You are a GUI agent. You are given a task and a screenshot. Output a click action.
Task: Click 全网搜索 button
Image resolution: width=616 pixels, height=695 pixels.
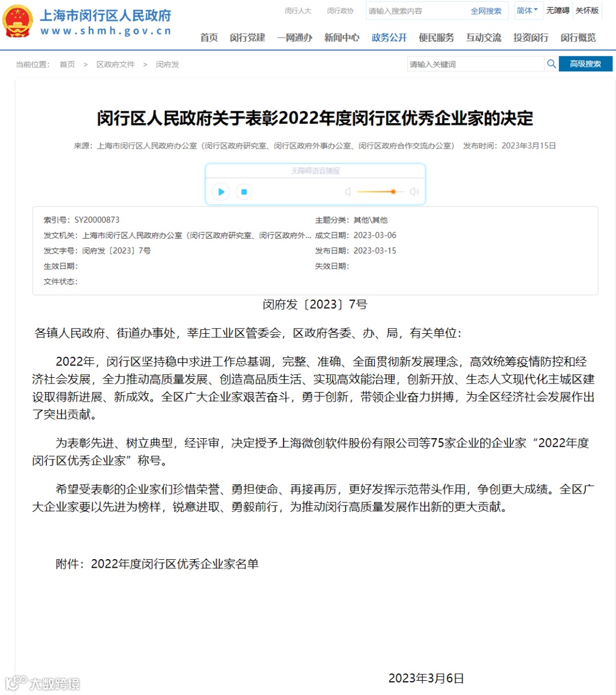[x=486, y=11]
